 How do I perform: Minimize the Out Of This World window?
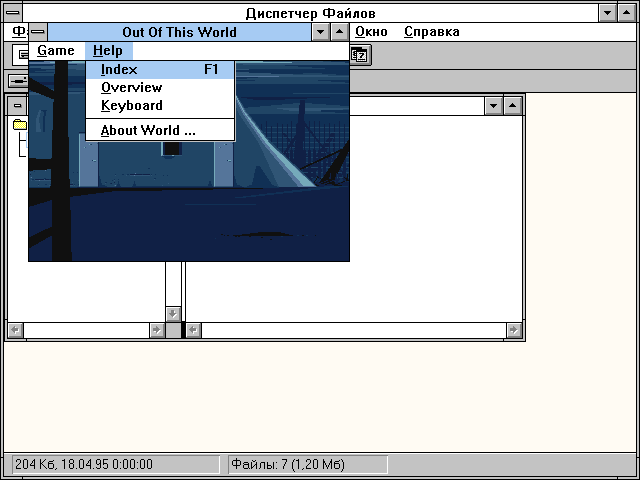(320, 32)
